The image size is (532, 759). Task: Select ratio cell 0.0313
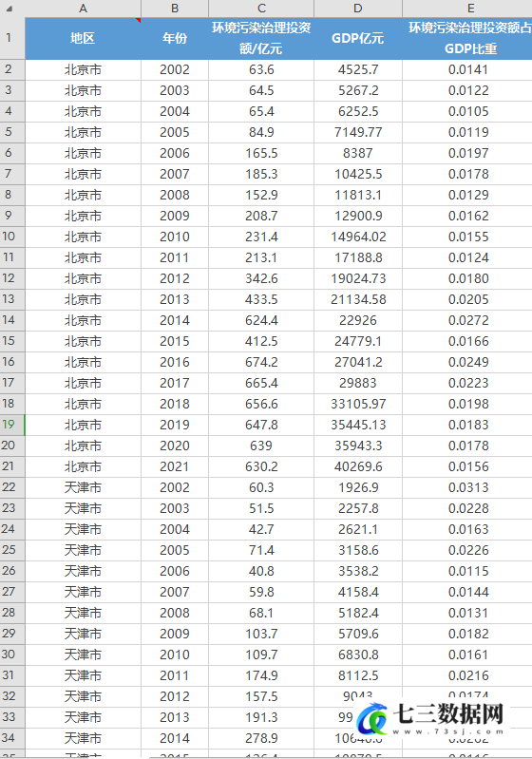click(x=467, y=487)
